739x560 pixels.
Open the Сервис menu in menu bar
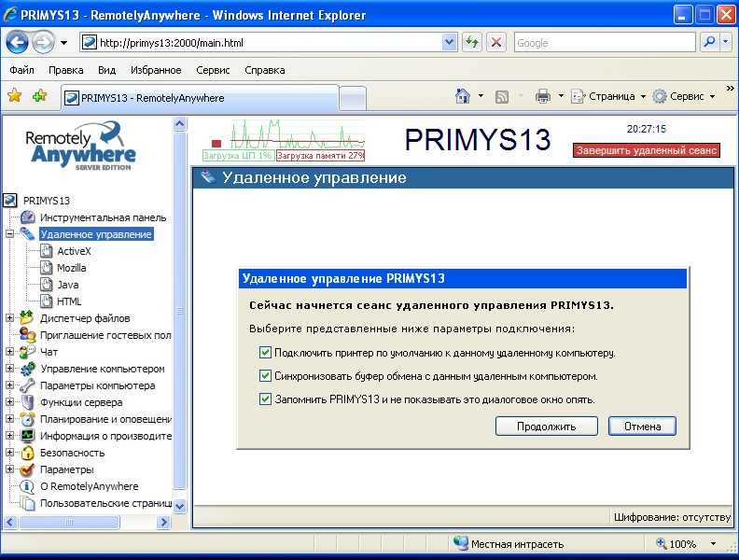(213, 70)
